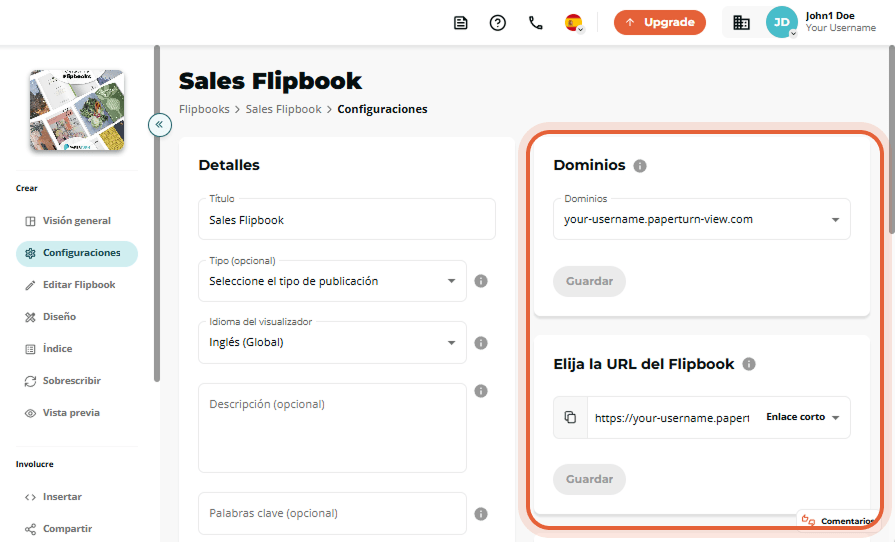
Task: Click the Flipbook URL text field
Action: (x=672, y=418)
